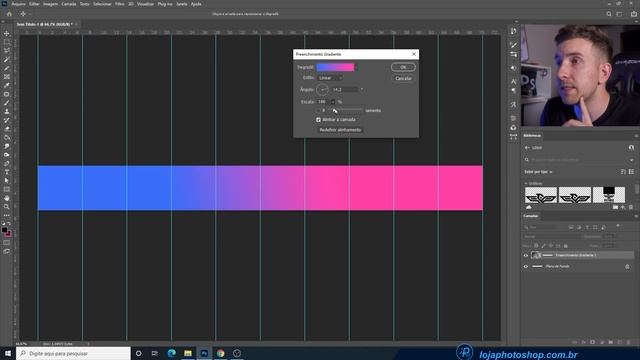The width and height of the screenshot is (640, 360).
Task: Toggle Alinhar à camada checkbox
Action: [318, 120]
